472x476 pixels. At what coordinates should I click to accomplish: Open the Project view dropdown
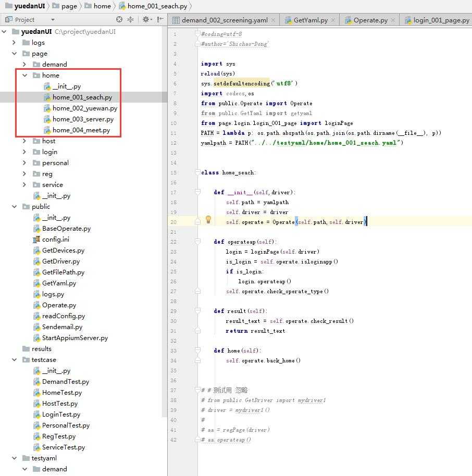(x=53, y=20)
